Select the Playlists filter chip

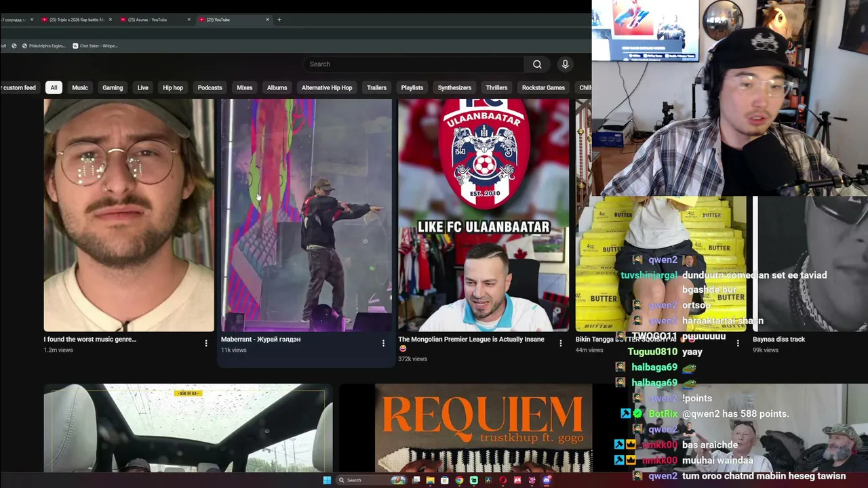point(412,87)
